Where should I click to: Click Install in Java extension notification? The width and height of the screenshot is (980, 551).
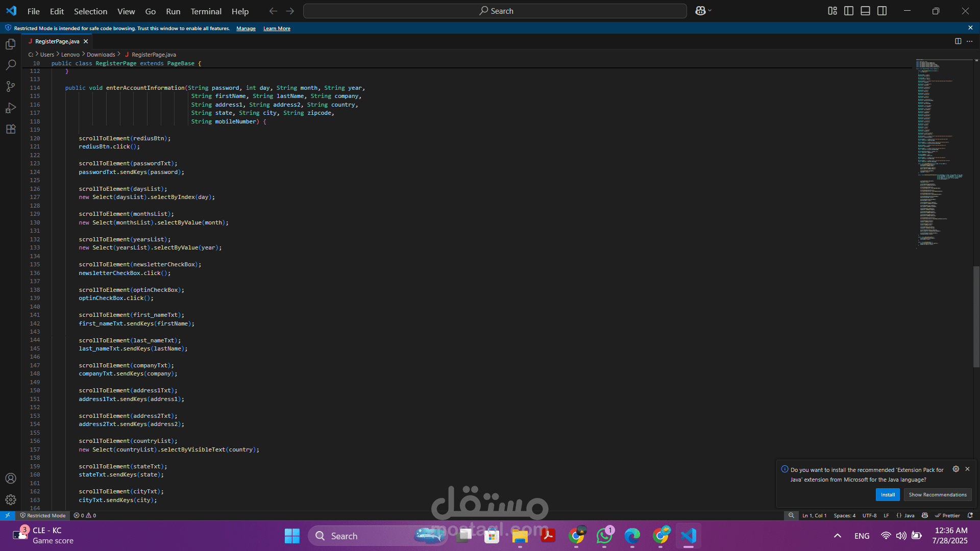coord(887,495)
